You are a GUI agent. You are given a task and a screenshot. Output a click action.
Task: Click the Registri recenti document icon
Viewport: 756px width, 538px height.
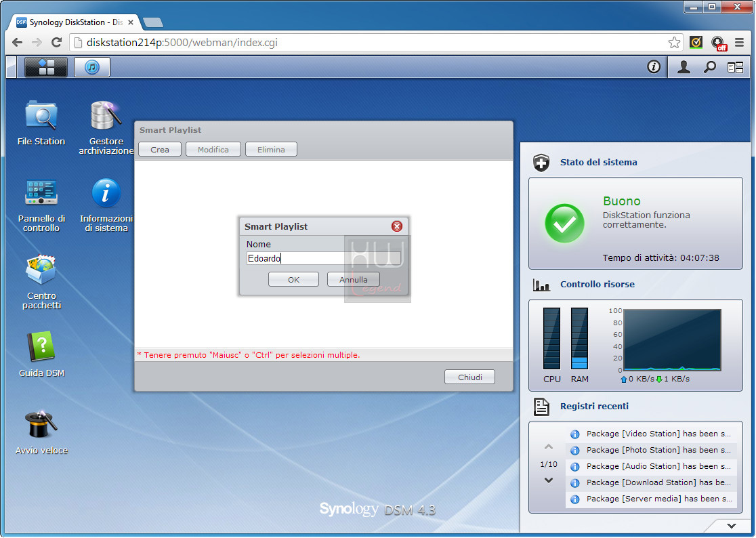pos(541,407)
